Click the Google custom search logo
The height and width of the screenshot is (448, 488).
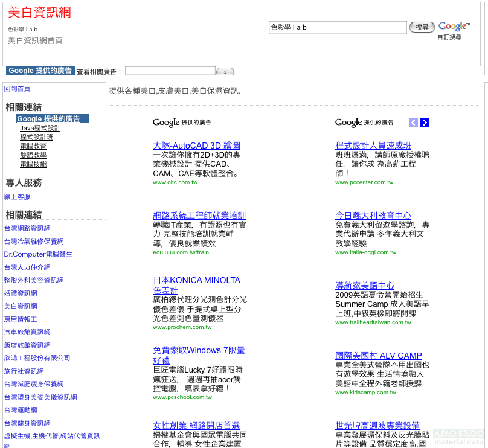point(454,27)
